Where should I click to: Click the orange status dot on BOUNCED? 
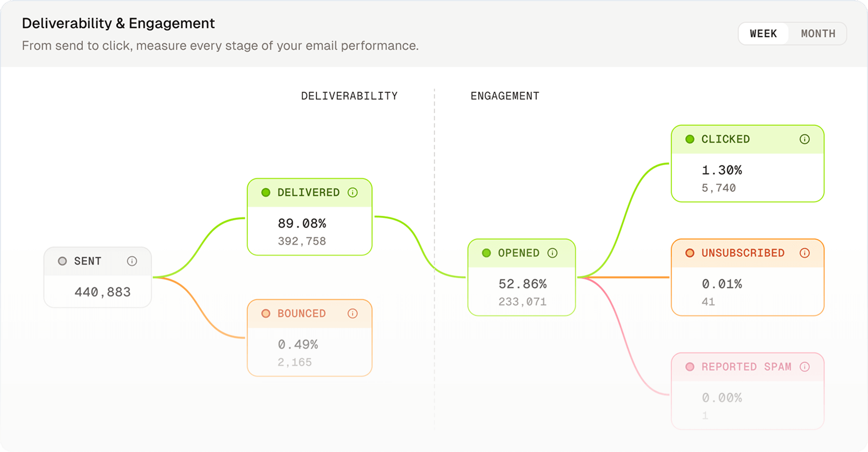pos(266,313)
